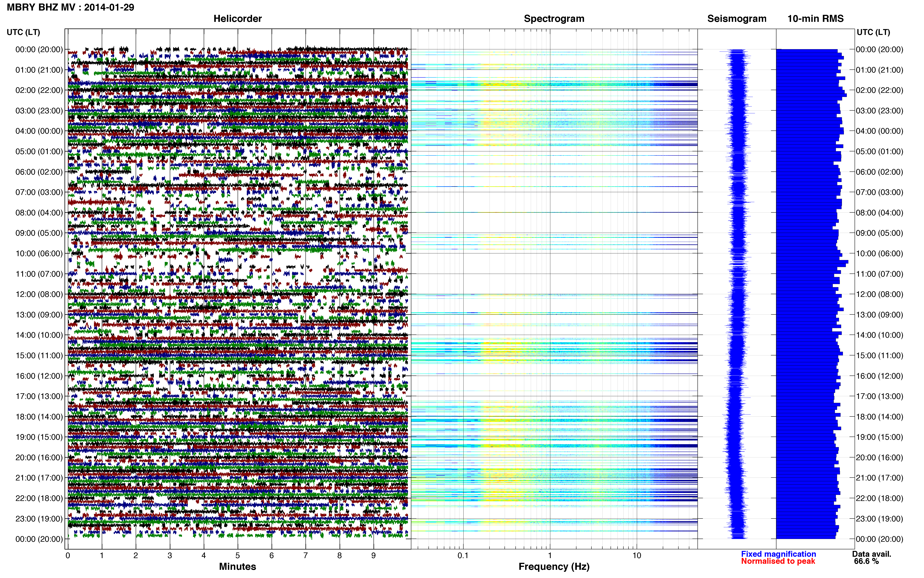Click the left 01:00 (21:00) time label

tap(39, 70)
